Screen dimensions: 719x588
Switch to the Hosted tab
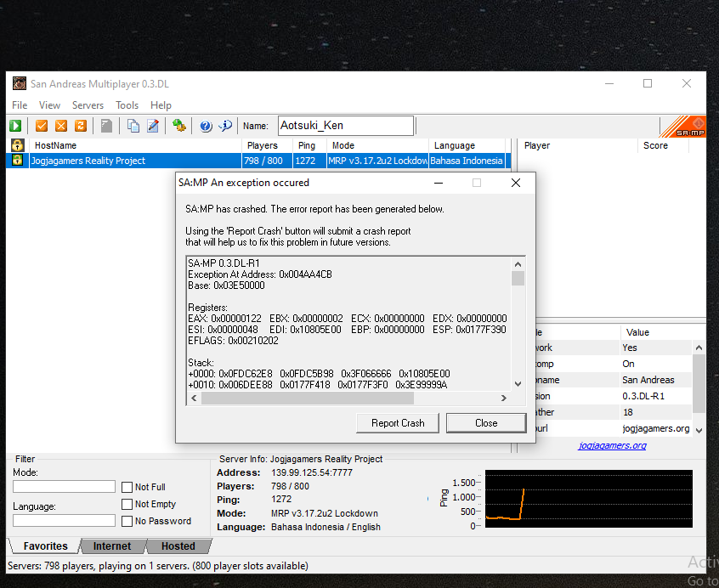point(178,546)
